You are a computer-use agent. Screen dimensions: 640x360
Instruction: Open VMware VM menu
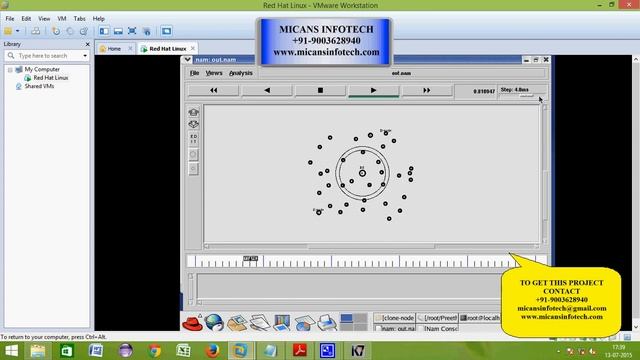pos(62,19)
